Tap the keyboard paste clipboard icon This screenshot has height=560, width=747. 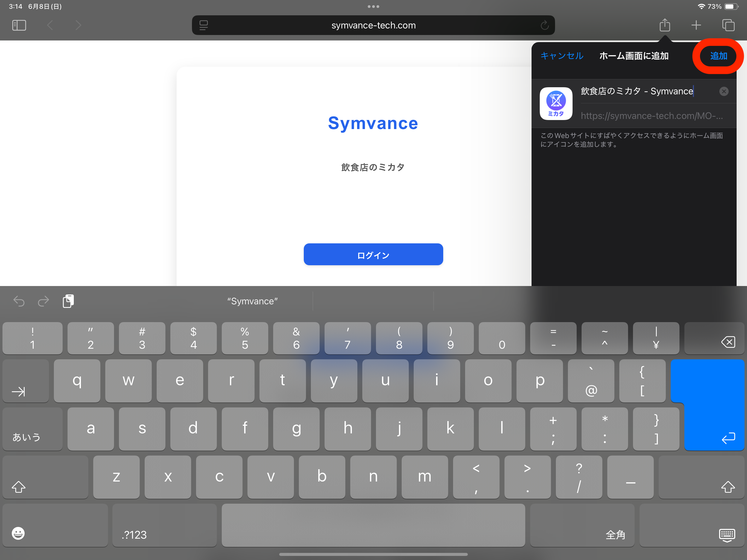pyautogui.click(x=68, y=301)
